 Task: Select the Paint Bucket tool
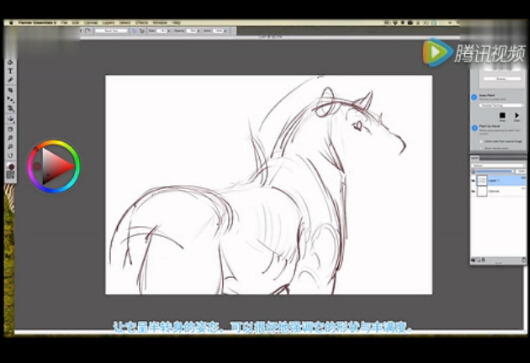coord(10,119)
